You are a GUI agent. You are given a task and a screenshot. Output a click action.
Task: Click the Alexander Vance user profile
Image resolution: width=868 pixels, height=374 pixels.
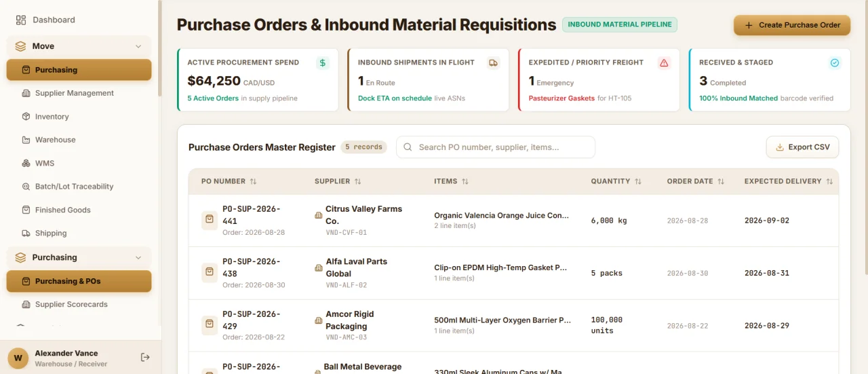point(66,358)
